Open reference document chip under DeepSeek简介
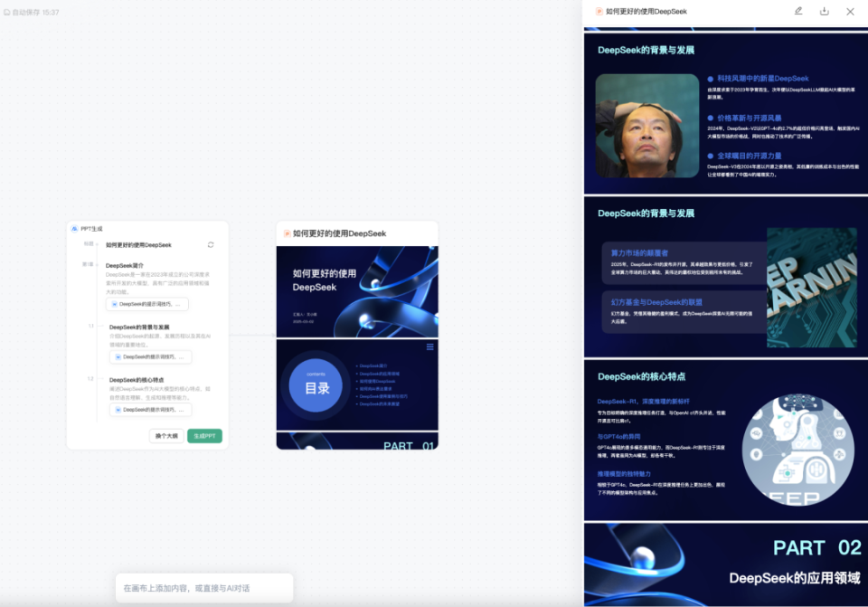 click(x=147, y=304)
